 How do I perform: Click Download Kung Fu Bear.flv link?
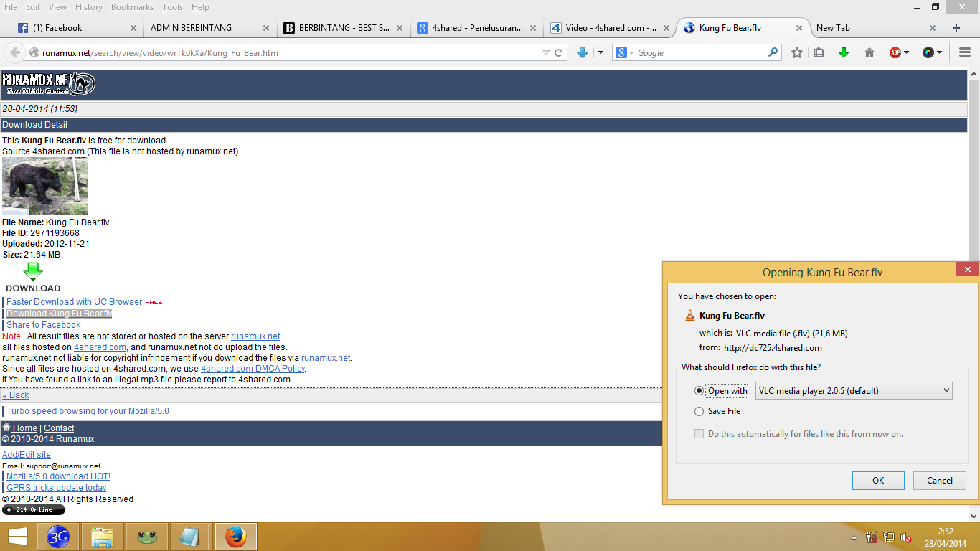(60, 314)
